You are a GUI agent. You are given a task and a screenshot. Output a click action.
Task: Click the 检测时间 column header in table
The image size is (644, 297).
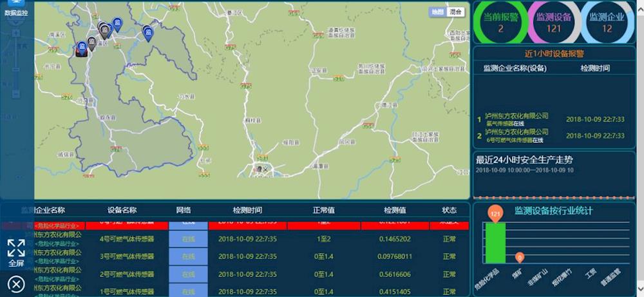pyautogui.click(x=247, y=210)
